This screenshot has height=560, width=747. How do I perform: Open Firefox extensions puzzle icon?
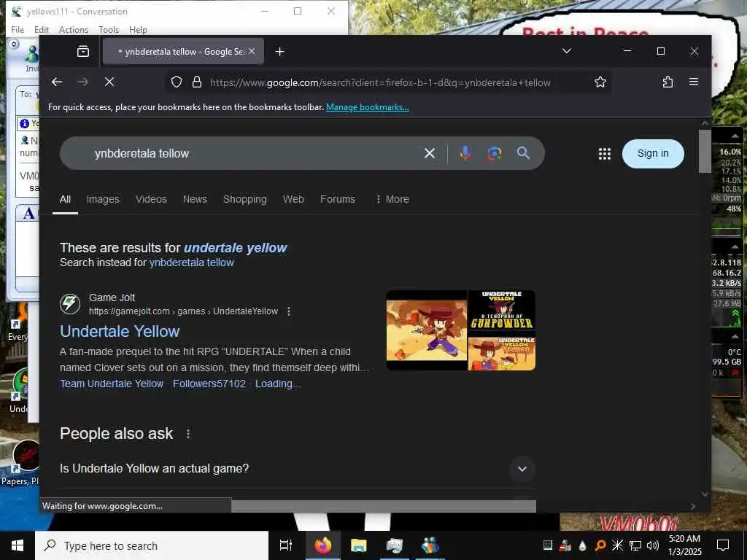[667, 82]
